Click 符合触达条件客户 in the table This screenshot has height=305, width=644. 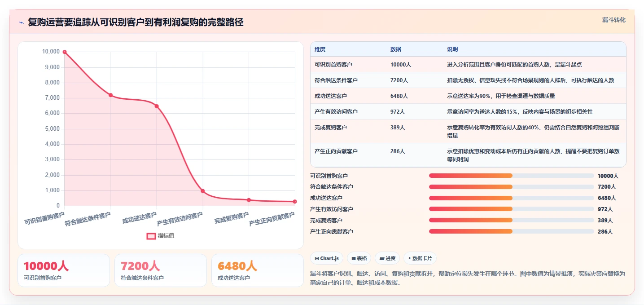(x=336, y=80)
